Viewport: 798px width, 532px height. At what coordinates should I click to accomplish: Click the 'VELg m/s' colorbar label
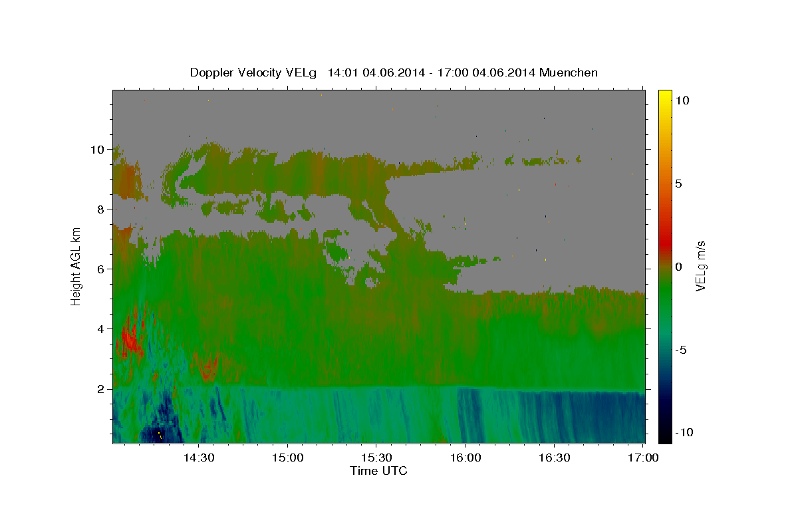pos(700,266)
